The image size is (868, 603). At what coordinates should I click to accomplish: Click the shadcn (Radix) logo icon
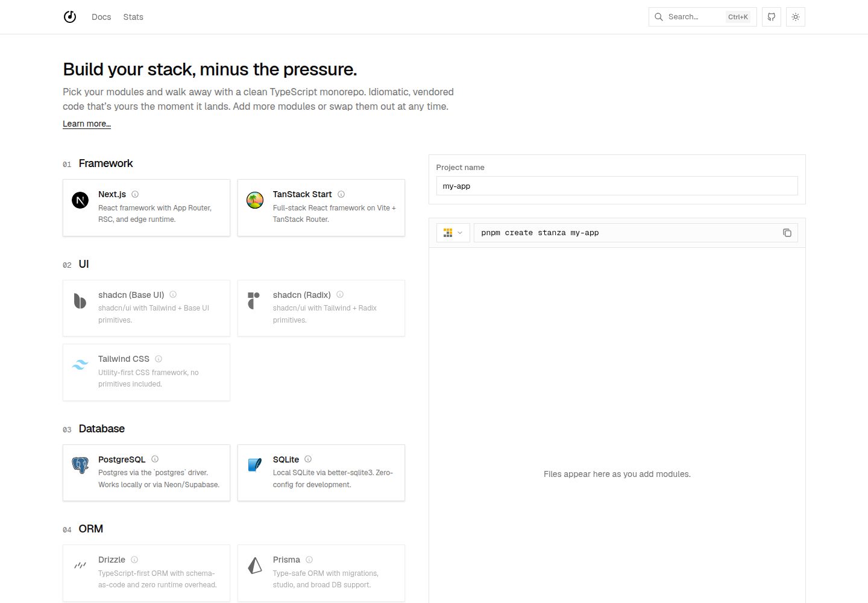pyautogui.click(x=254, y=300)
